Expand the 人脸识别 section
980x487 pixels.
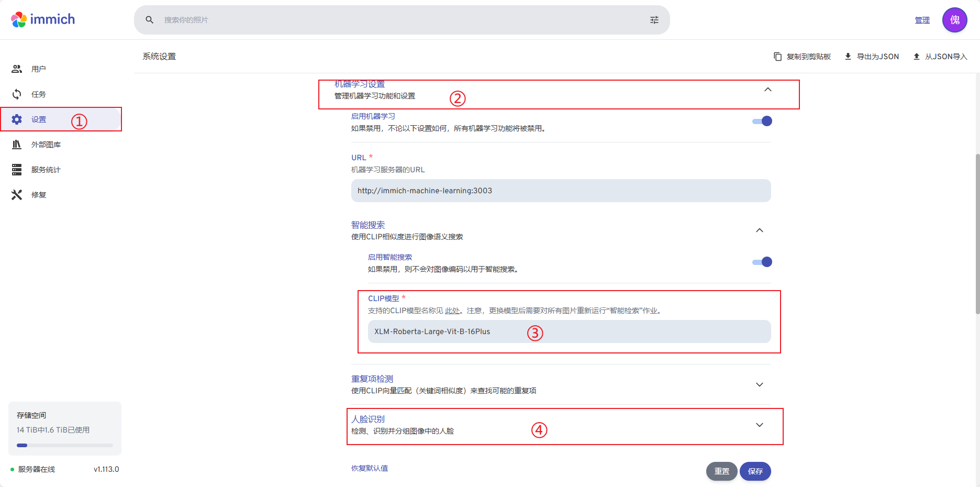click(759, 425)
